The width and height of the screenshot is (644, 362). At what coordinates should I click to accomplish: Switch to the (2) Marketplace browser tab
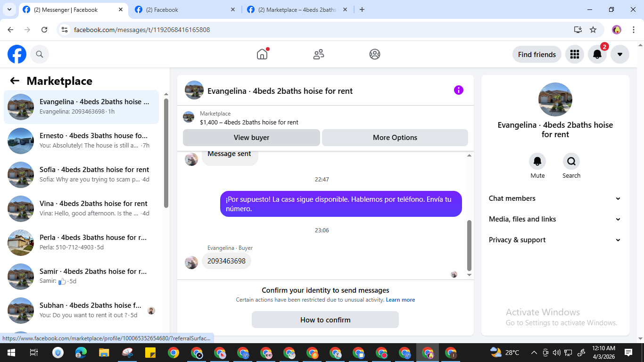point(297,9)
